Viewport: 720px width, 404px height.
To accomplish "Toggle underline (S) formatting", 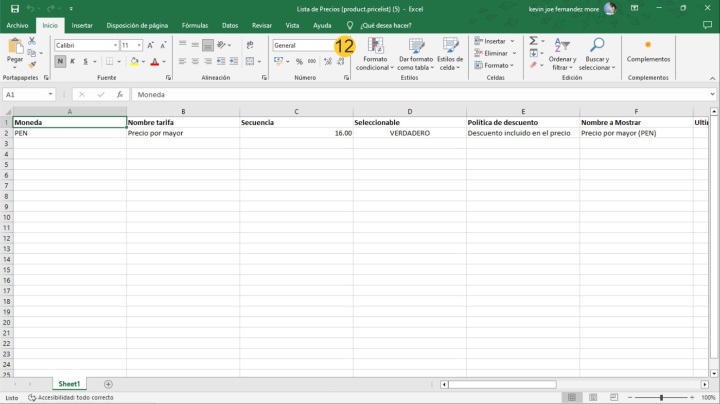I will click(85, 62).
